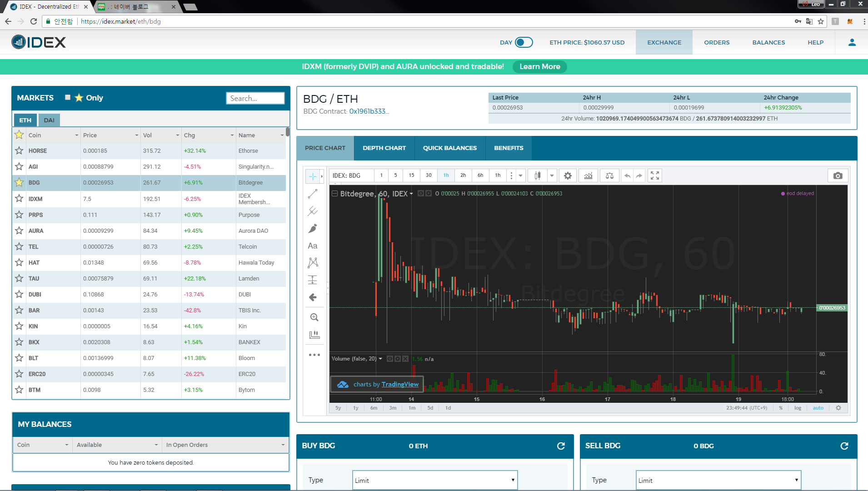This screenshot has height=491, width=868.
Task: Select the TAU market row
Action: [x=149, y=278]
